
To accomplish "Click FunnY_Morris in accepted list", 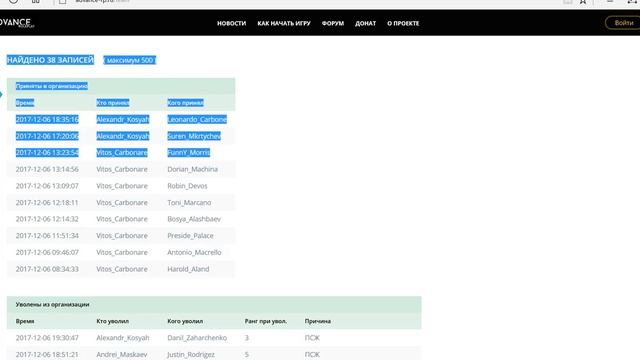I will click(x=189, y=152).
